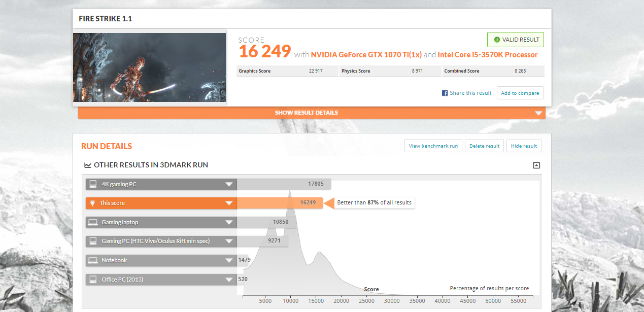Click the chart icon beside Other Results heading
Viewport: 644px width, 312px height.
coord(88,165)
